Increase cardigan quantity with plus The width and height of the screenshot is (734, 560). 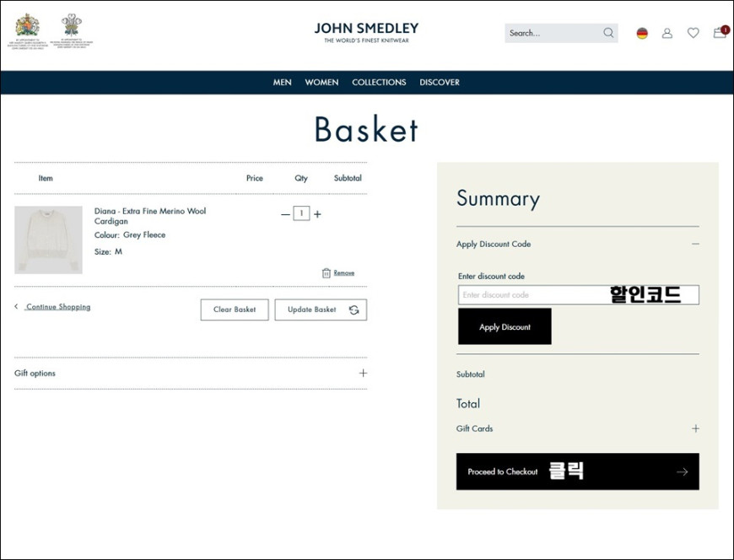point(317,214)
